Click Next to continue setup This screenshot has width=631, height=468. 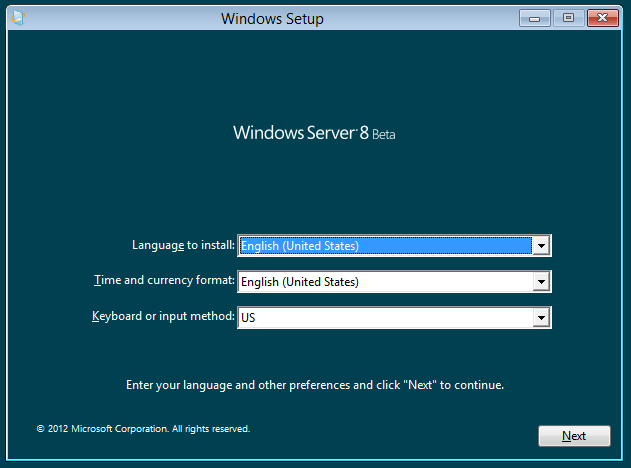[574, 436]
